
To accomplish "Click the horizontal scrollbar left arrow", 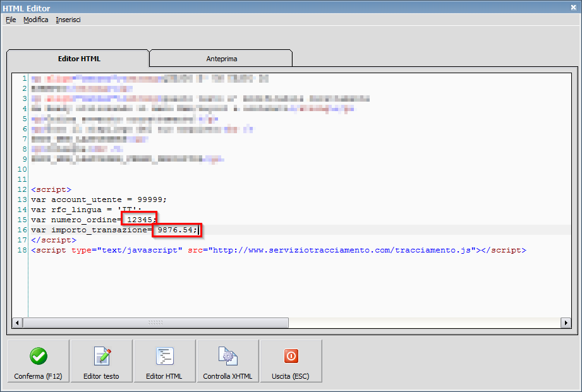I will (x=18, y=323).
